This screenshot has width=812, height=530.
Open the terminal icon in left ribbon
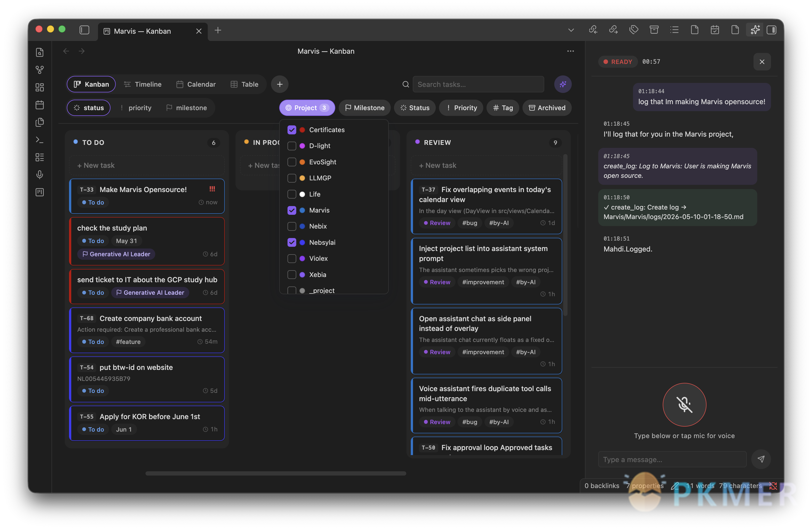coord(39,140)
